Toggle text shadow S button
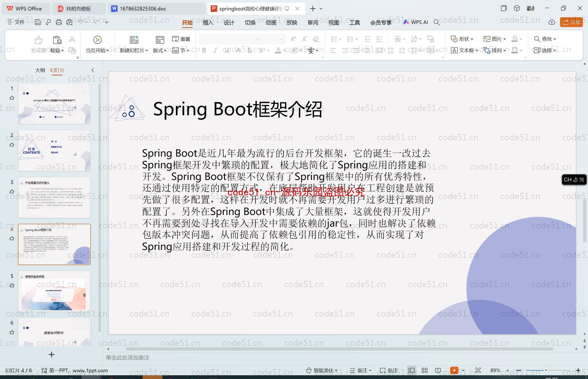The height and width of the screenshot is (379, 588). click(250, 50)
